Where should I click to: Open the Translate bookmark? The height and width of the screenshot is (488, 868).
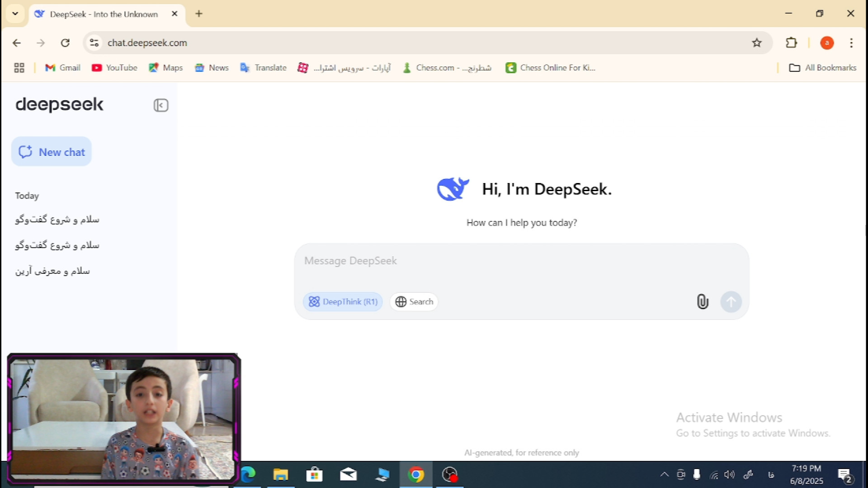(264, 68)
